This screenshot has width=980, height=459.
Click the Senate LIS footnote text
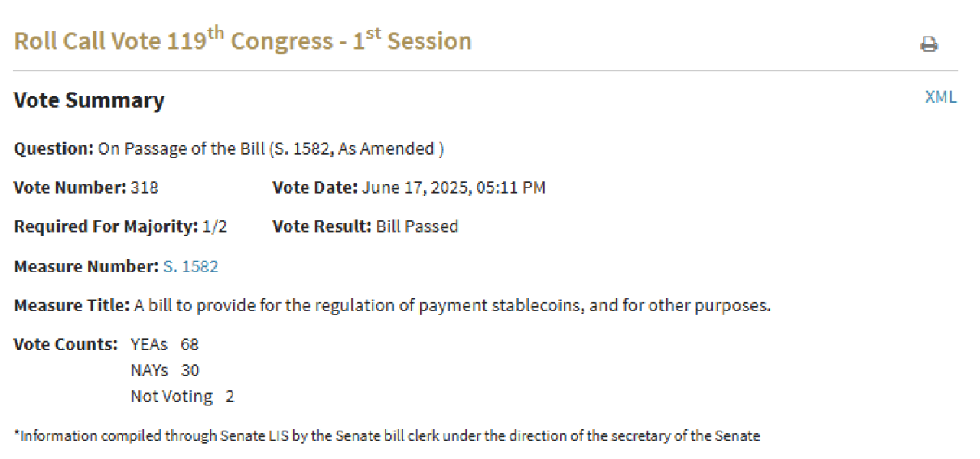(386, 436)
